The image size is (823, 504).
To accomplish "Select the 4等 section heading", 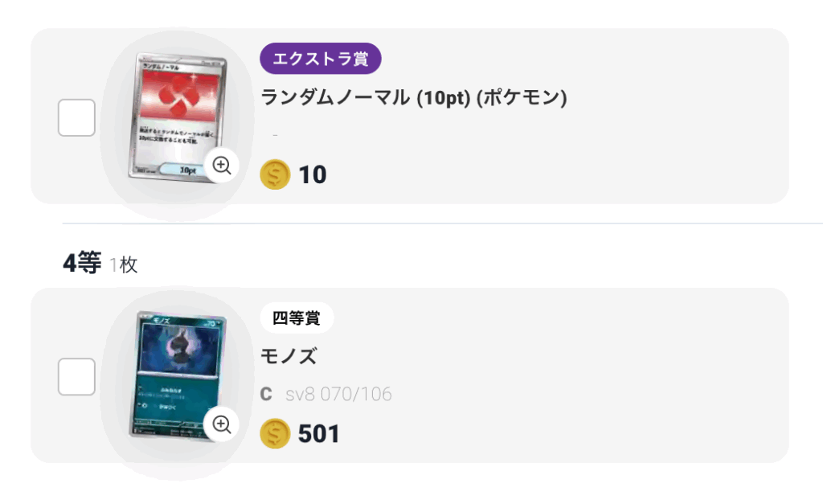I will point(82,263).
